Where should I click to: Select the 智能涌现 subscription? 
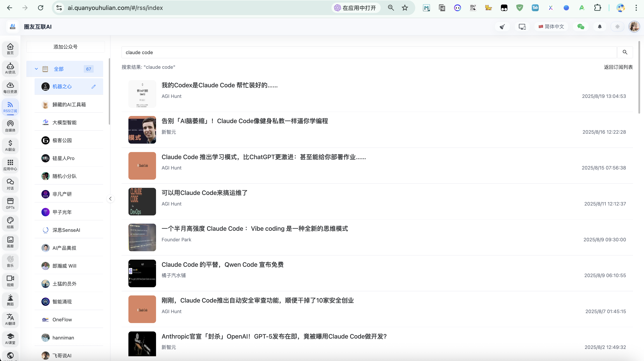(x=69, y=302)
